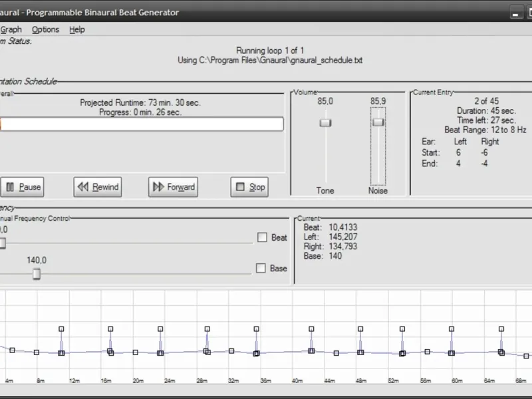532x399 pixels.
Task: Click the overall progress bar
Action: (142, 124)
